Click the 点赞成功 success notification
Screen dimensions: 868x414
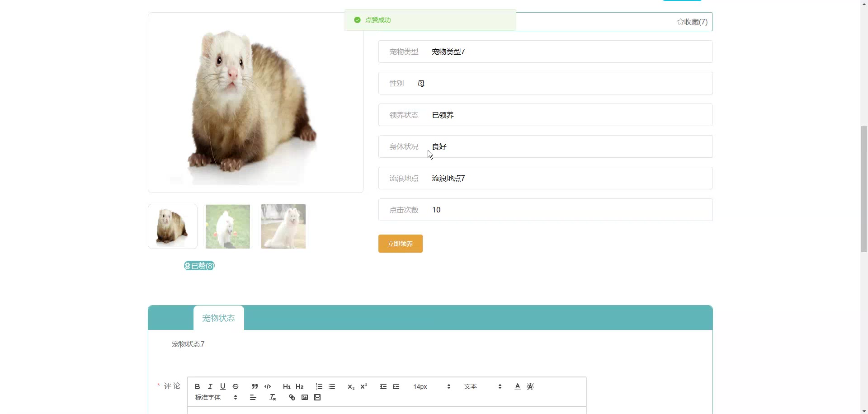(x=430, y=20)
